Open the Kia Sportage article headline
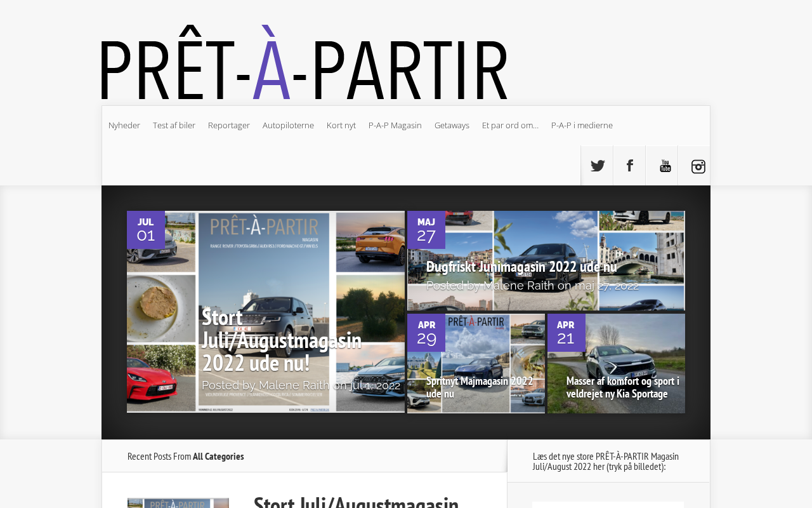Viewport: 812px width, 508px height. [x=622, y=387]
